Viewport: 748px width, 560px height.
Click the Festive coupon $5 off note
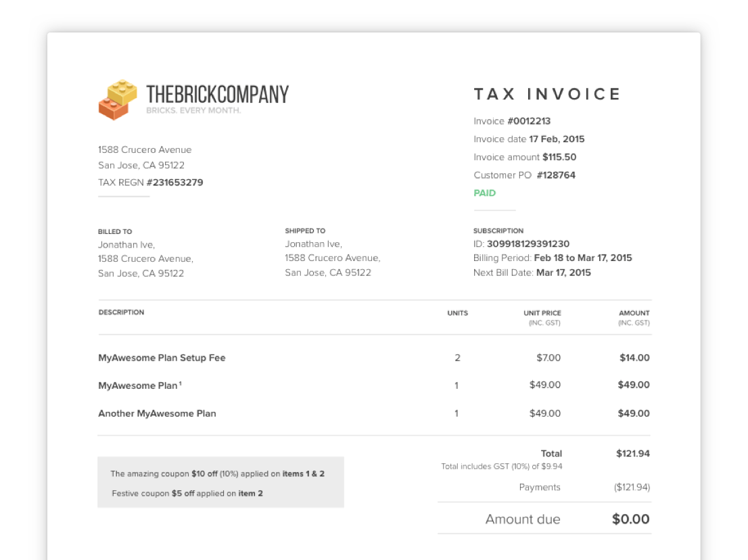(x=187, y=493)
